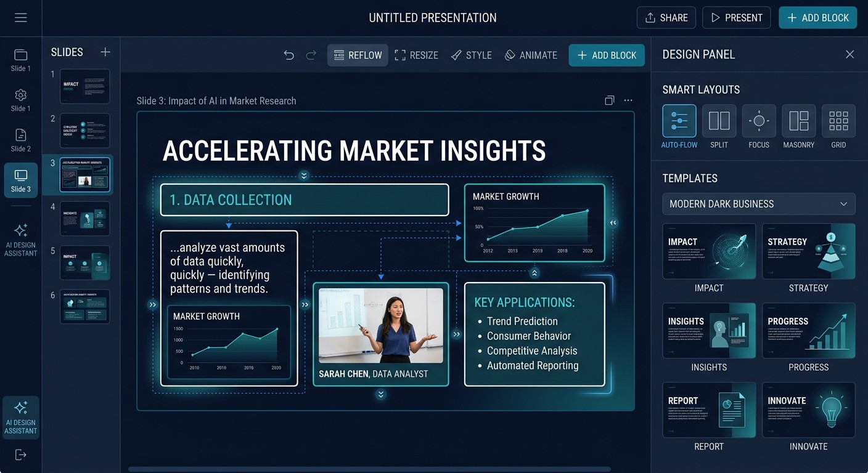Click Add Block beside Present
Viewport: 868px width, 473px height.
[817, 18]
